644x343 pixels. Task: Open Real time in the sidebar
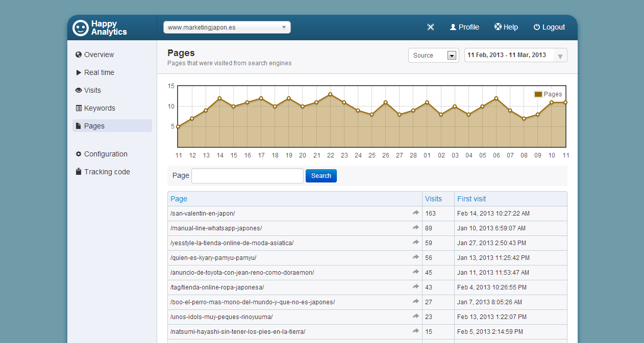99,72
